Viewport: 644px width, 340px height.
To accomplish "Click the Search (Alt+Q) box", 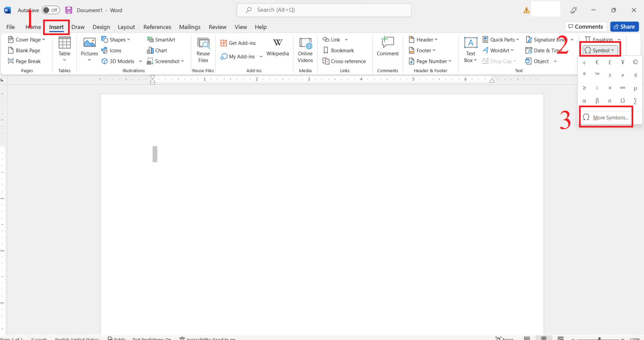I will tap(324, 10).
